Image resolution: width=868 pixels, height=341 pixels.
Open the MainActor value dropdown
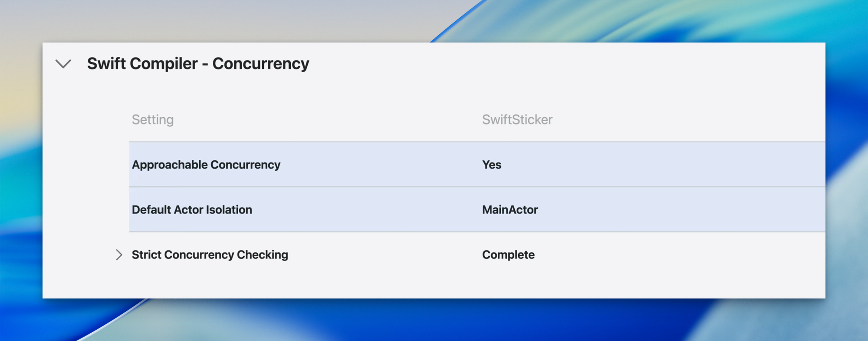pos(510,210)
